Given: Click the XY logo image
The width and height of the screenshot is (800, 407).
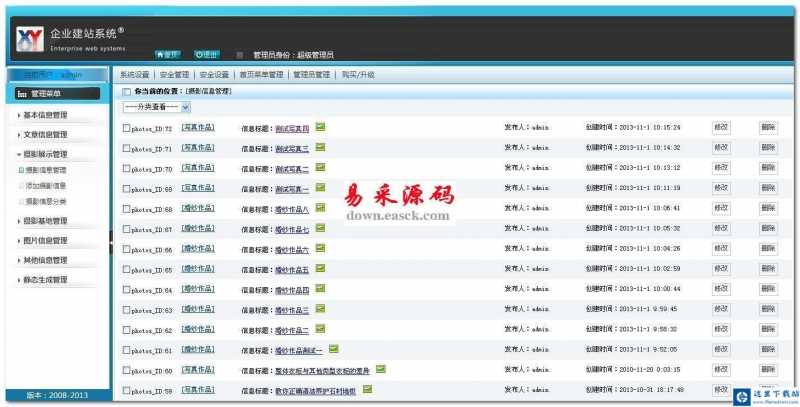Looking at the screenshot, I should (x=30, y=39).
